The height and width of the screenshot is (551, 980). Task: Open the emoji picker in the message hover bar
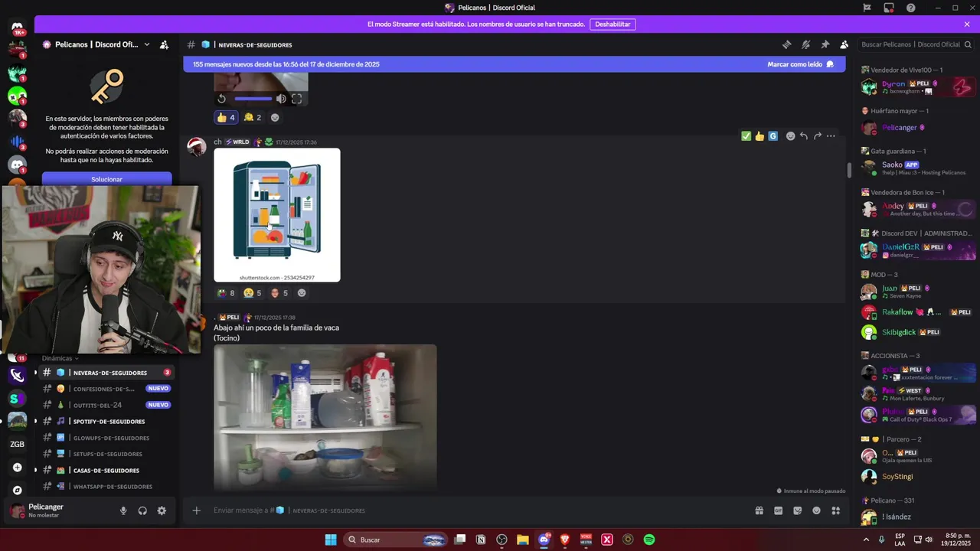coord(791,136)
